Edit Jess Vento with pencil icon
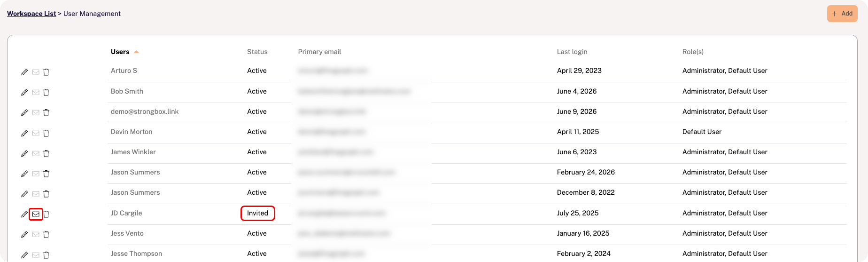This screenshot has height=262, width=868. pyautogui.click(x=24, y=234)
